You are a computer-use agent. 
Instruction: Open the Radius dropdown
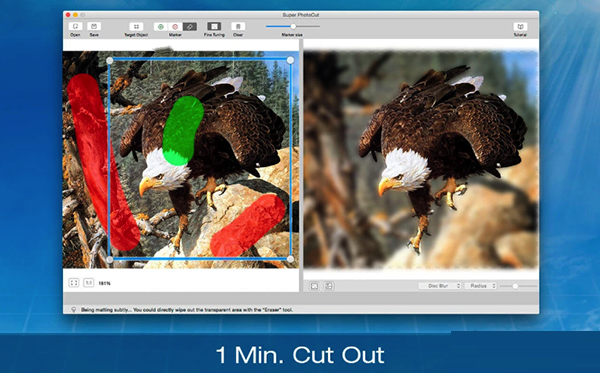click(x=481, y=286)
